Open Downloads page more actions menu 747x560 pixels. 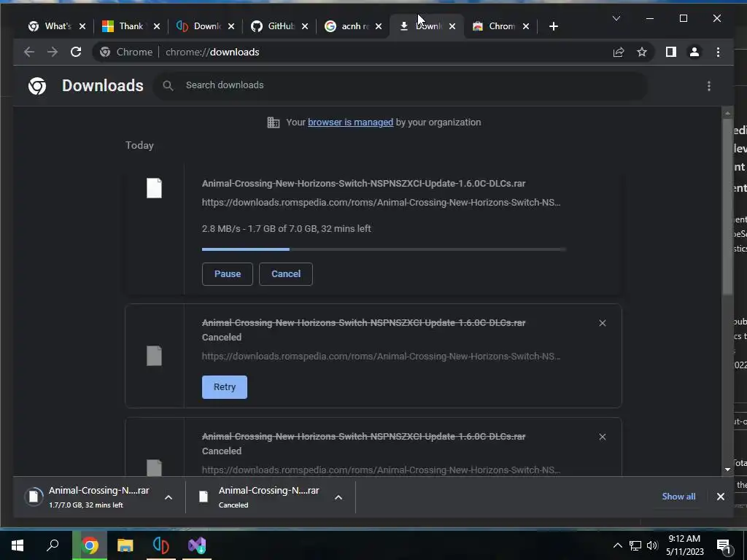click(709, 86)
